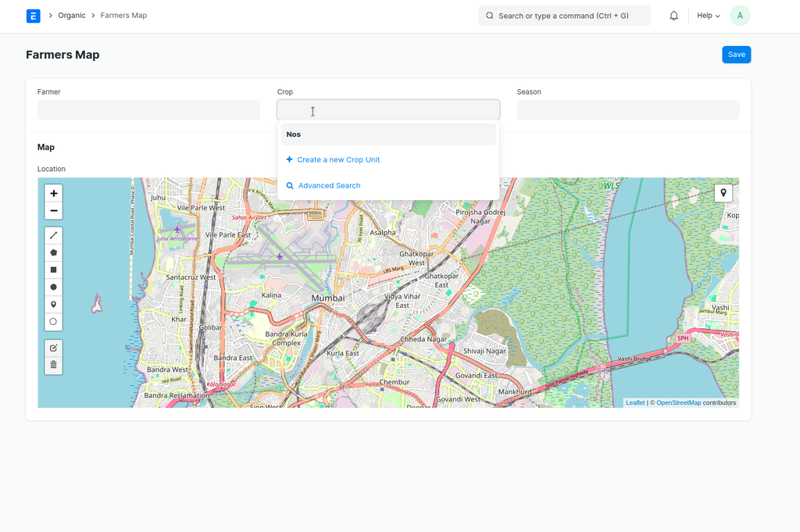
Task: Select Create a new Crop Unit
Action: tap(337, 159)
